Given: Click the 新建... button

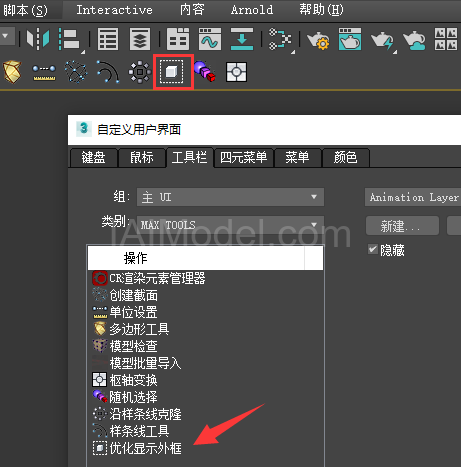Looking at the screenshot, I should 402,226.
